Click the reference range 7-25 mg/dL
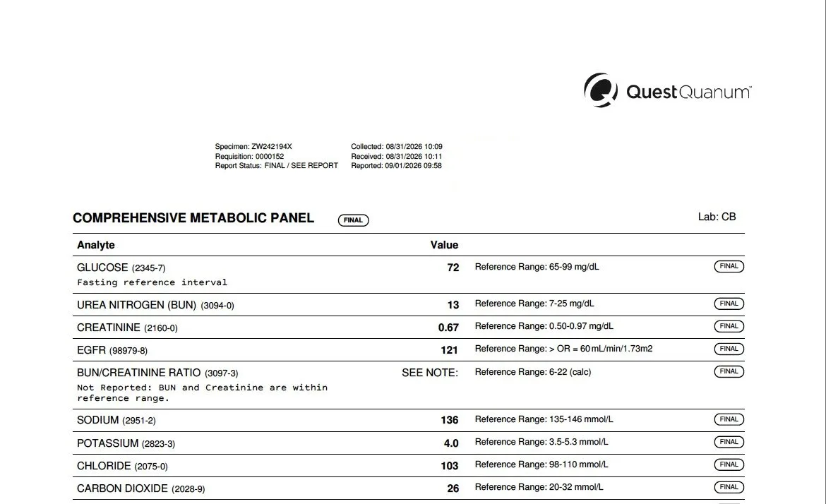 (534, 304)
